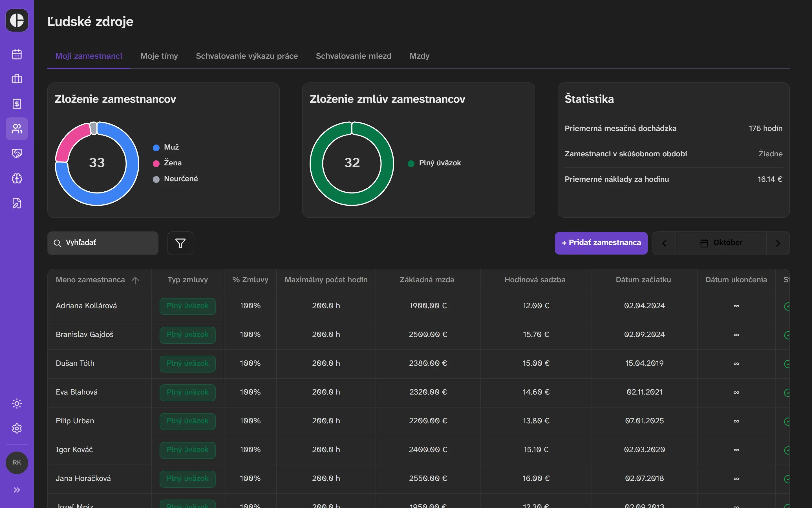
Task: Sort by Hodinová sadzba column header
Action: click(x=535, y=280)
